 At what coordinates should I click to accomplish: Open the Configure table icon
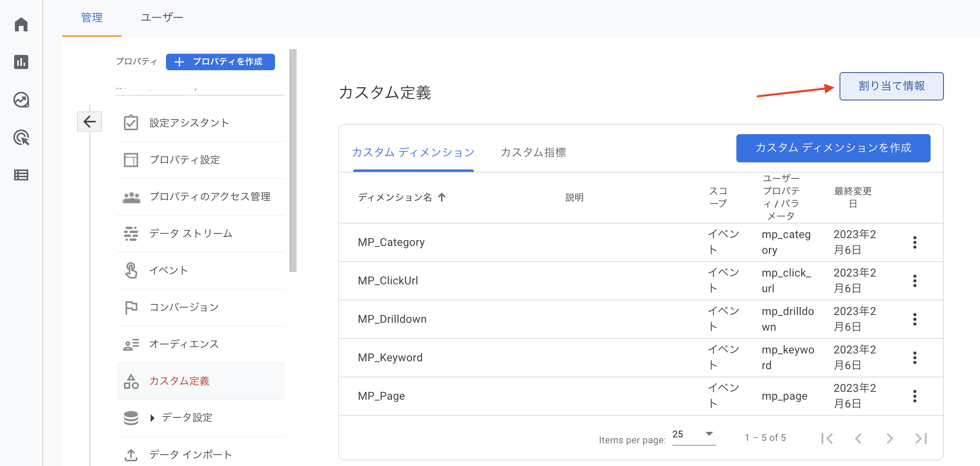tap(21, 175)
